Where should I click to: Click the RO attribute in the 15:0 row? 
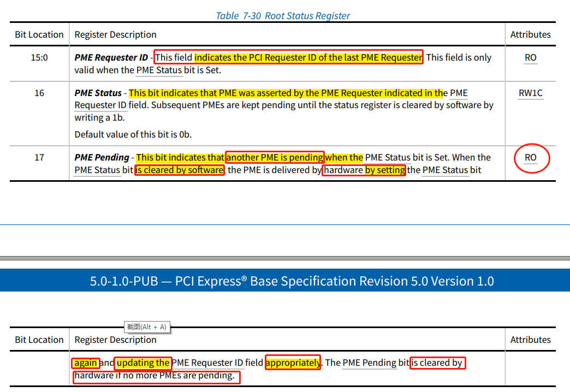pyautogui.click(x=530, y=57)
